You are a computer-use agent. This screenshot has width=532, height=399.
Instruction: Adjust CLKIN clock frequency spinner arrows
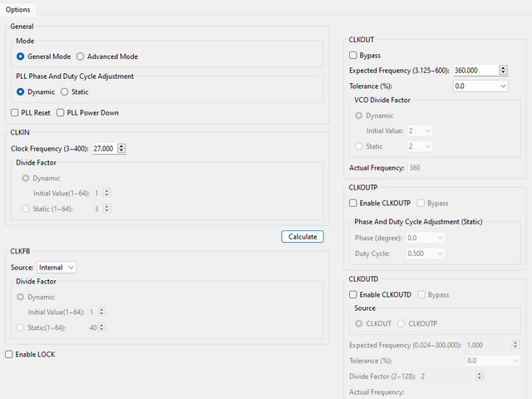coord(122,149)
